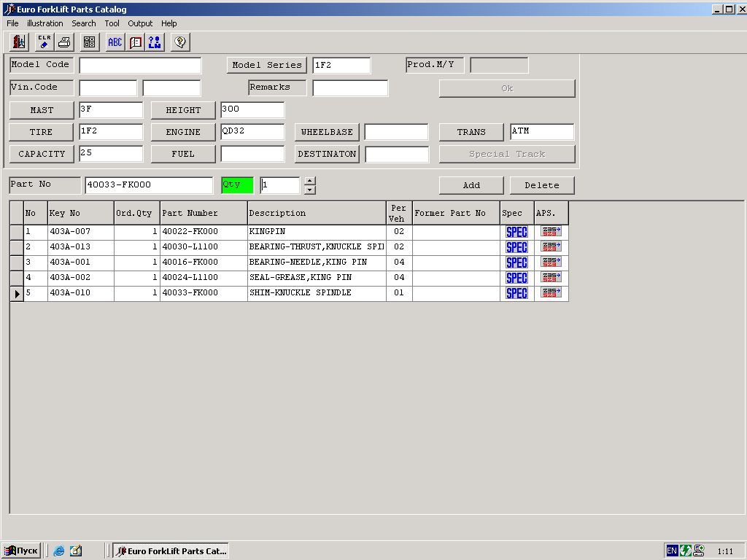Image resolution: width=747 pixels, height=560 pixels.
Task: Click the Model Series field showing 1F2
Action: point(341,65)
